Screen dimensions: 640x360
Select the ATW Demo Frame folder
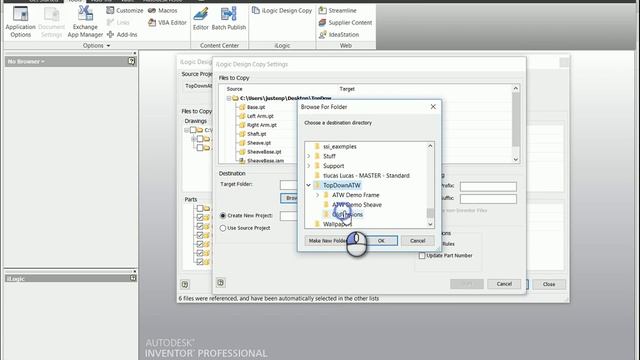click(x=356, y=195)
